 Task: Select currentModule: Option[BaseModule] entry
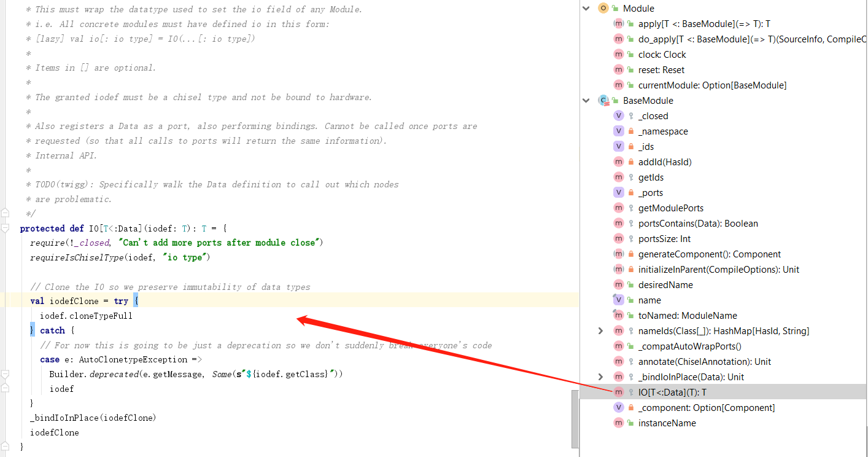click(x=711, y=85)
